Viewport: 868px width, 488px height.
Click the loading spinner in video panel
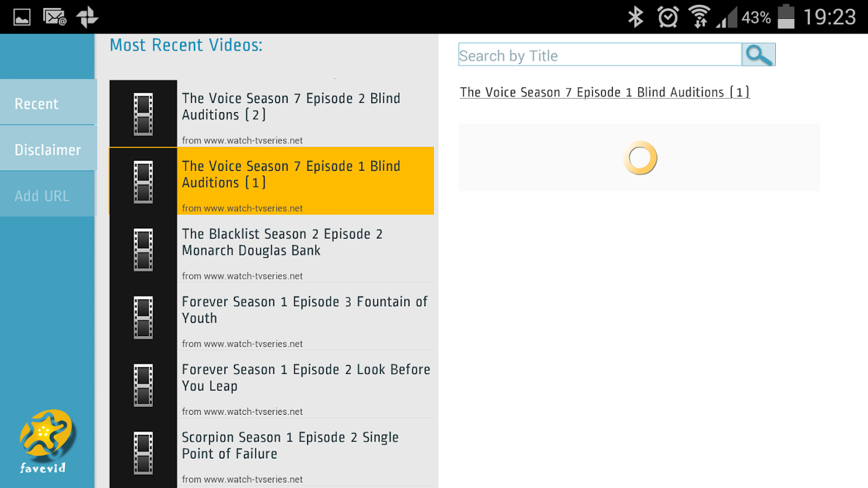pyautogui.click(x=640, y=158)
